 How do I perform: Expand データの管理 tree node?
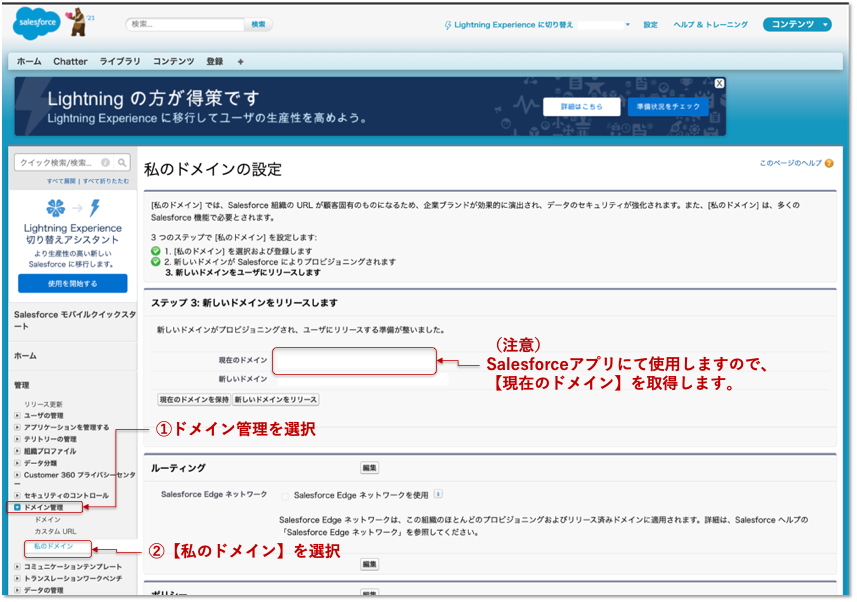coord(17,590)
